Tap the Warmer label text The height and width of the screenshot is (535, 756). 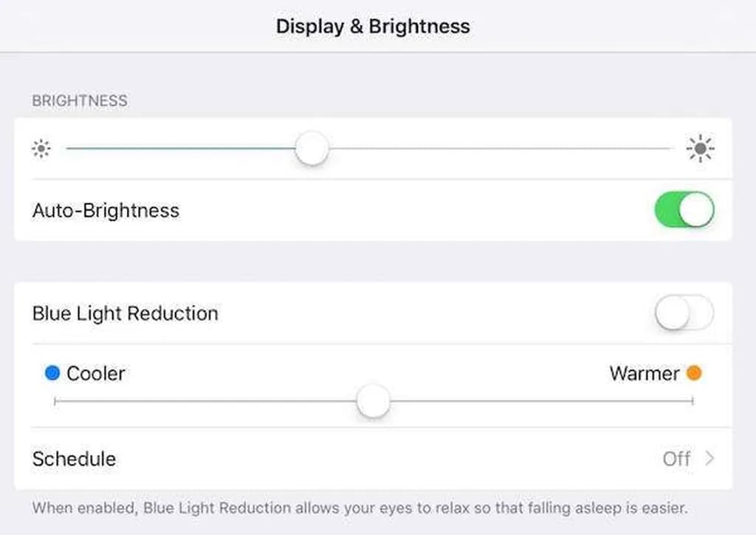click(x=644, y=374)
